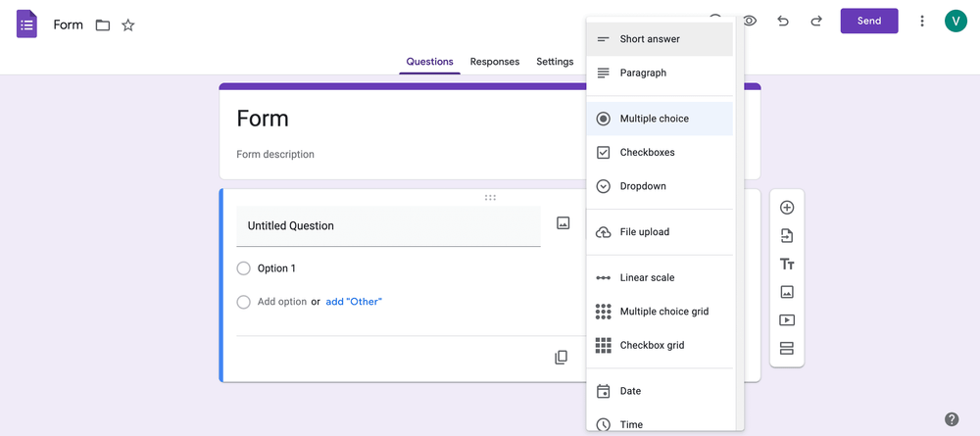
Task: Click the Add section icon
Action: [x=787, y=349]
